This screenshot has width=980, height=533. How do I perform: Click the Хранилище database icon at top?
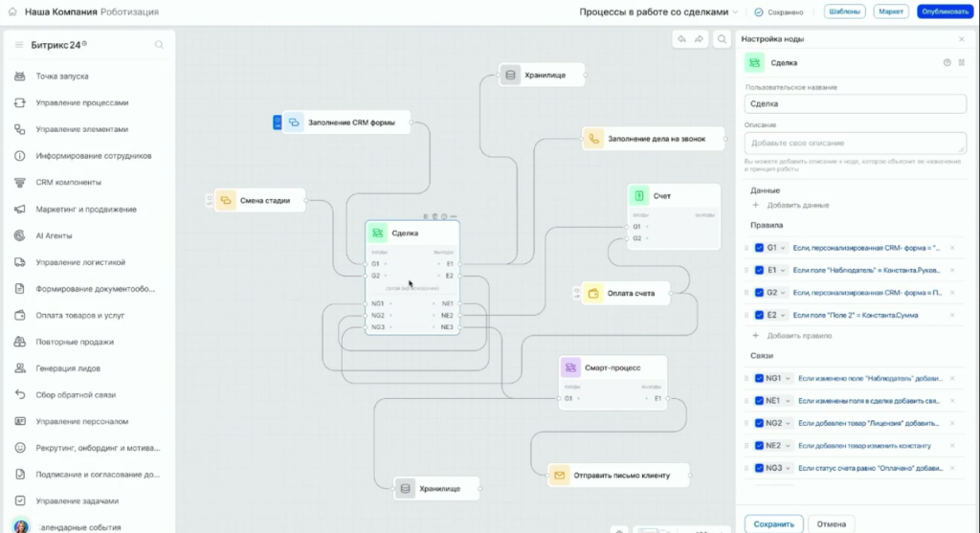510,75
